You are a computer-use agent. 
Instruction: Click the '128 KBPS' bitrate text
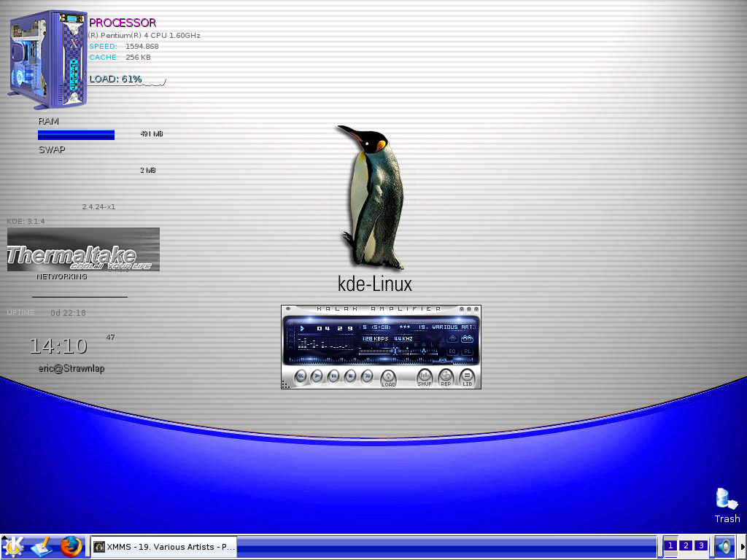[376, 338]
